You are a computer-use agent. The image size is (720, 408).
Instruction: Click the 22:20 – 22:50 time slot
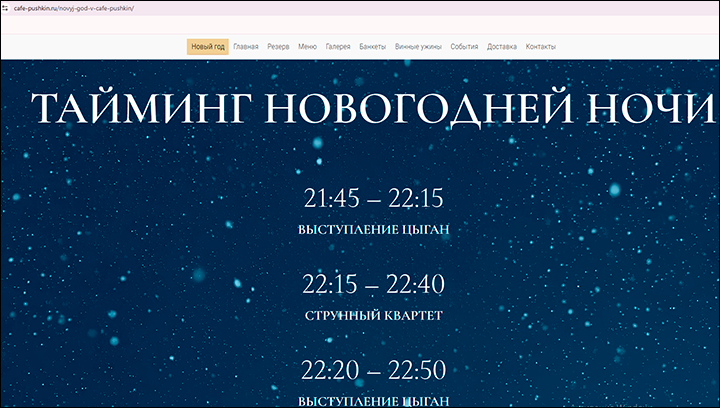point(373,371)
